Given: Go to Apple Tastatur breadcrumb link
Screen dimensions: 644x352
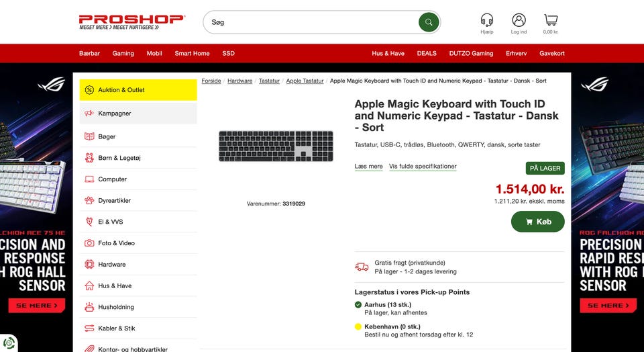Looking at the screenshot, I should coord(305,81).
